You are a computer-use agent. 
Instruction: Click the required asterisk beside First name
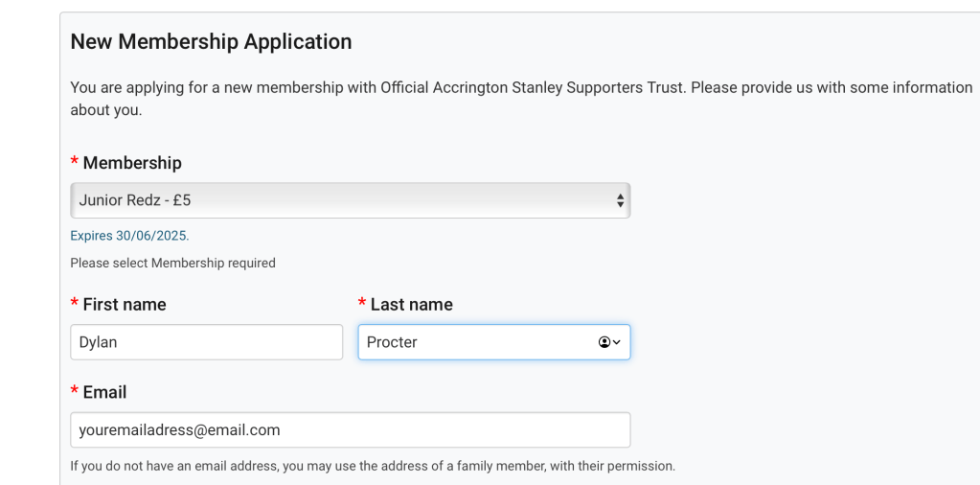(75, 305)
